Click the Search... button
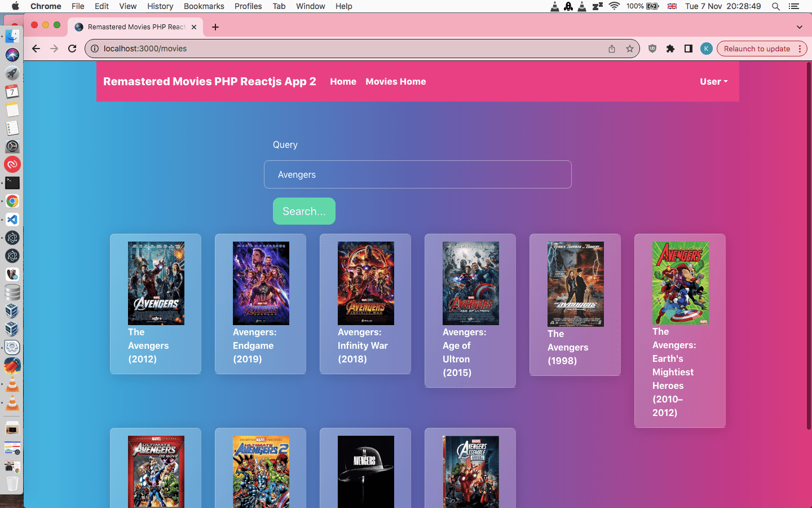This screenshot has width=812, height=508. (x=304, y=211)
